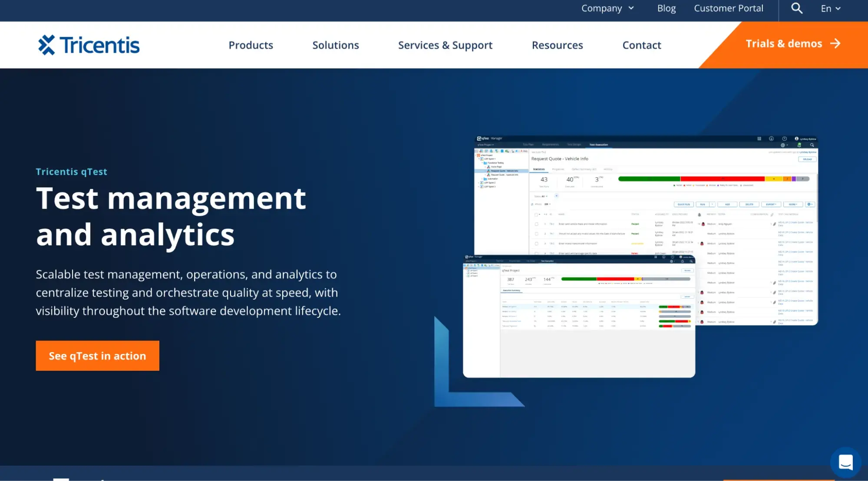Tick the select-all checkbox in the test run table header

coord(536,214)
